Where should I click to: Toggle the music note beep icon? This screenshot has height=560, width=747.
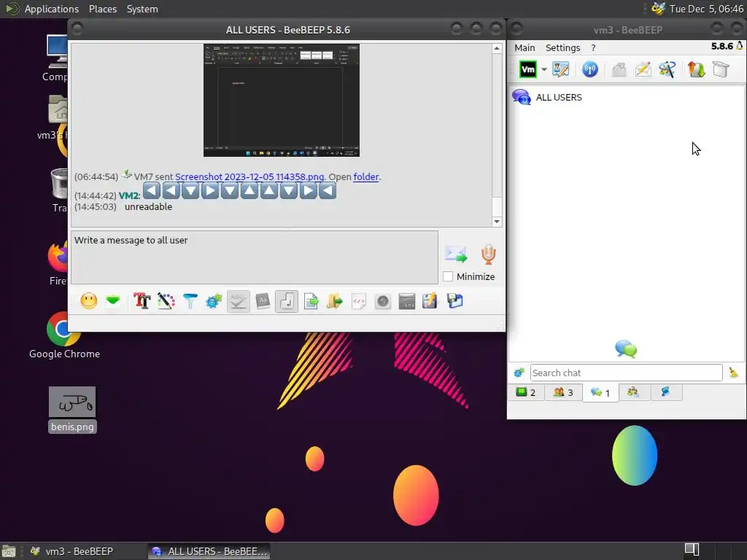[286, 301]
